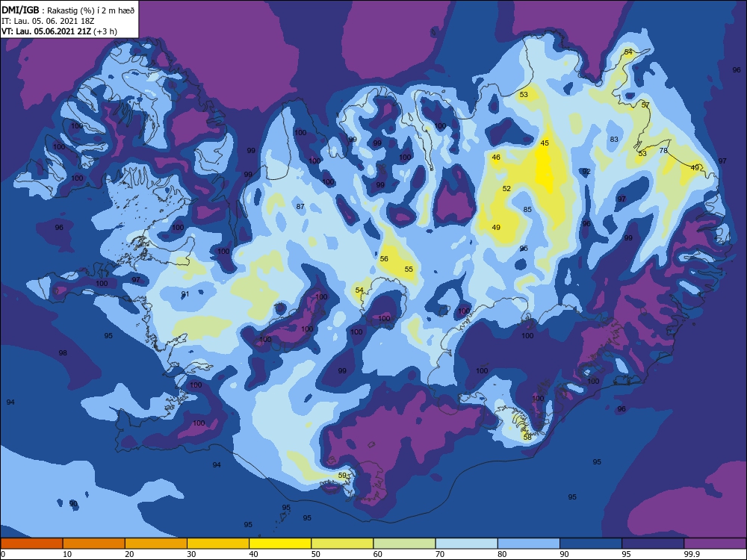Click the '57' value in the northeast
747x560 pixels.
645,105
